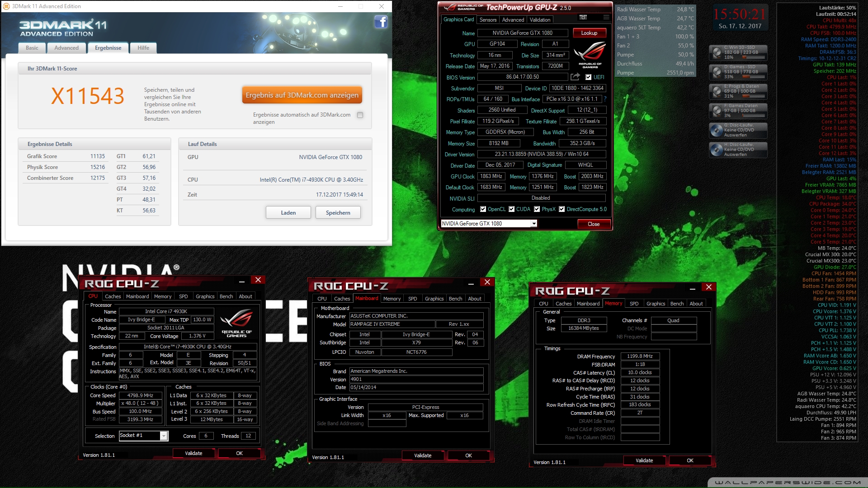Click the Lookup button in GPU-Z
This screenshot has height=488, width=868.
[x=589, y=33]
